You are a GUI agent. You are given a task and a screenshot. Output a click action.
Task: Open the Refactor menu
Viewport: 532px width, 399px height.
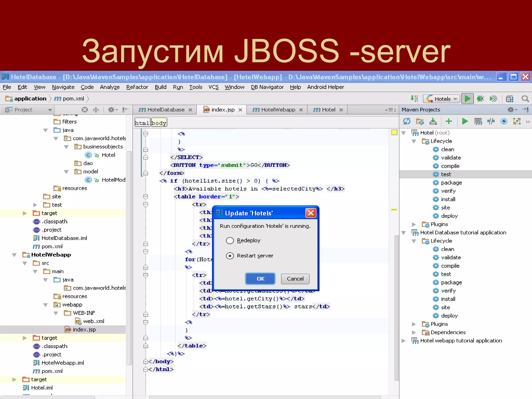coord(137,87)
